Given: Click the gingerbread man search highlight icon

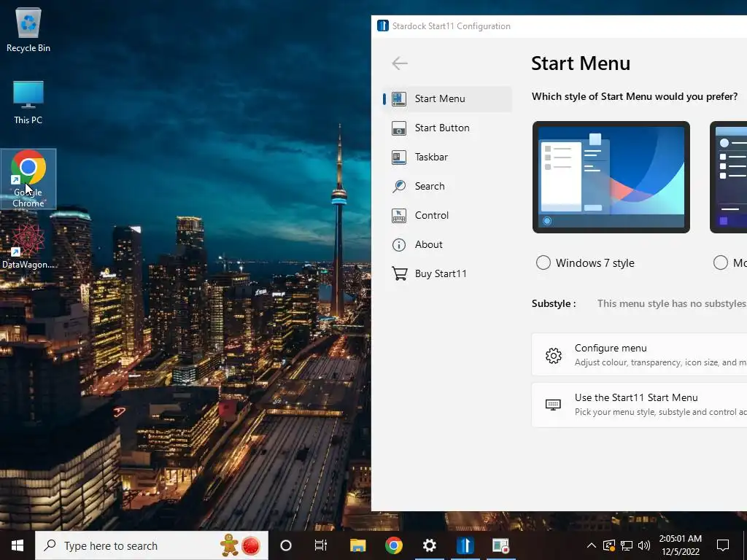Looking at the screenshot, I should (x=229, y=545).
